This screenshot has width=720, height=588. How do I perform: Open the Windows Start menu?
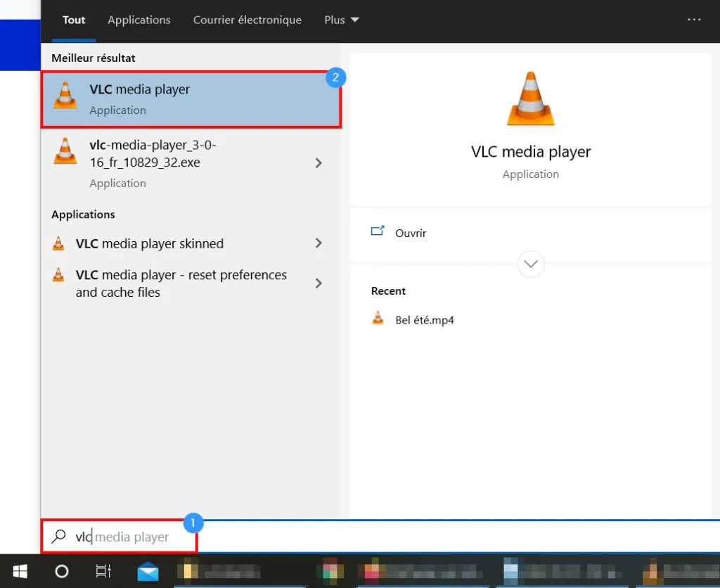[x=20, y=571]
